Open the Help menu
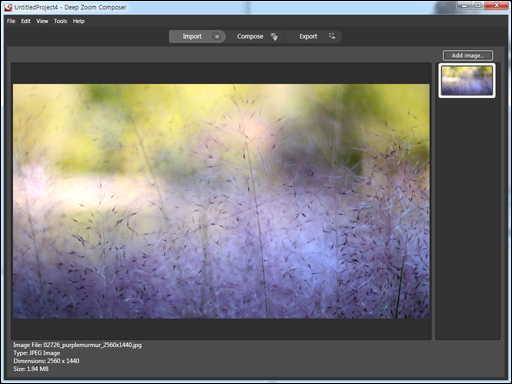Screen dimensions: 512x384 click(79, 21)
